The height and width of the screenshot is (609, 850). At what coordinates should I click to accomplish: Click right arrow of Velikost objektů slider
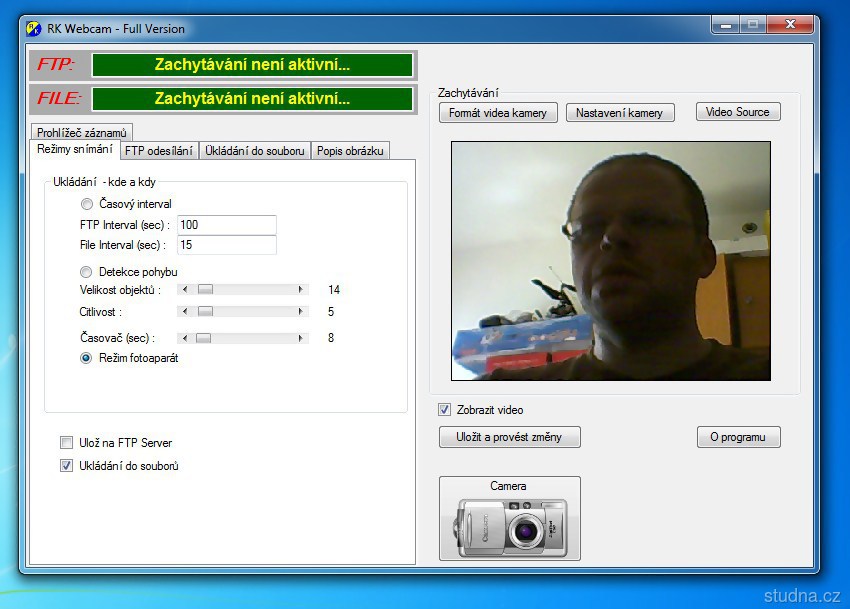301,290
